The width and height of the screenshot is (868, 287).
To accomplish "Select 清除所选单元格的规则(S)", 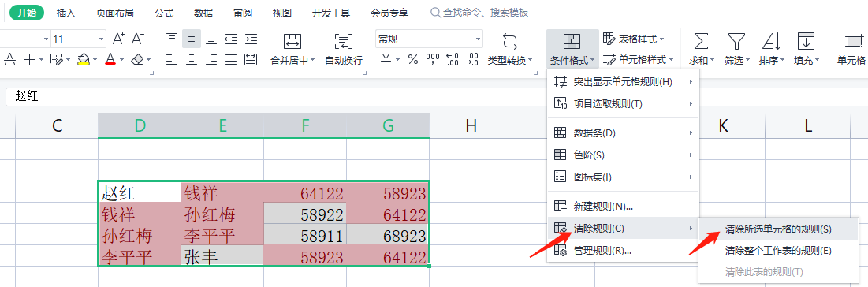I will click(778, 229).
